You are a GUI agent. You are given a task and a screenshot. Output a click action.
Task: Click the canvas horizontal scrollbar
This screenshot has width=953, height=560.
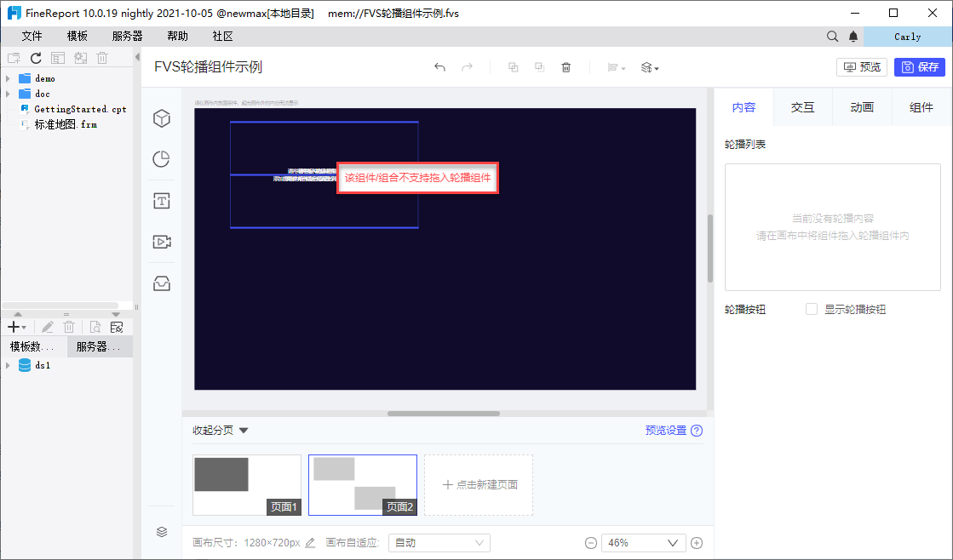(444, 414)
